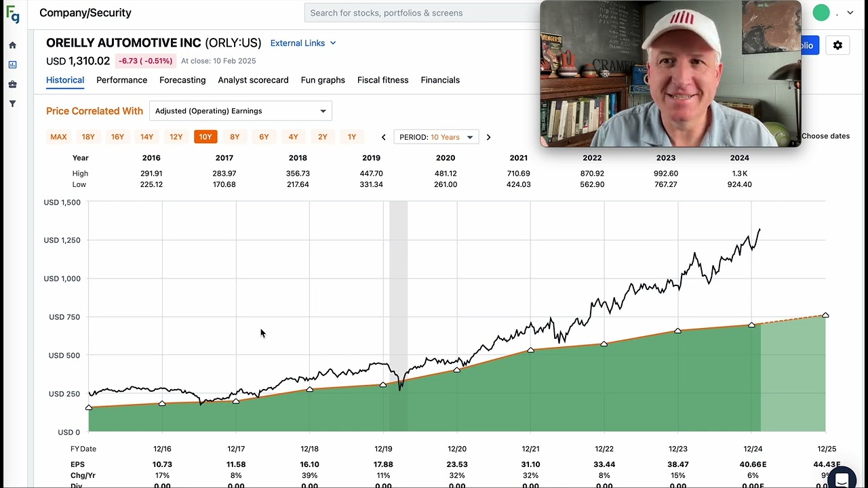The image size is (868, 488).
Task: Select the 12Y time range
Action: click(x=176, y=137)
